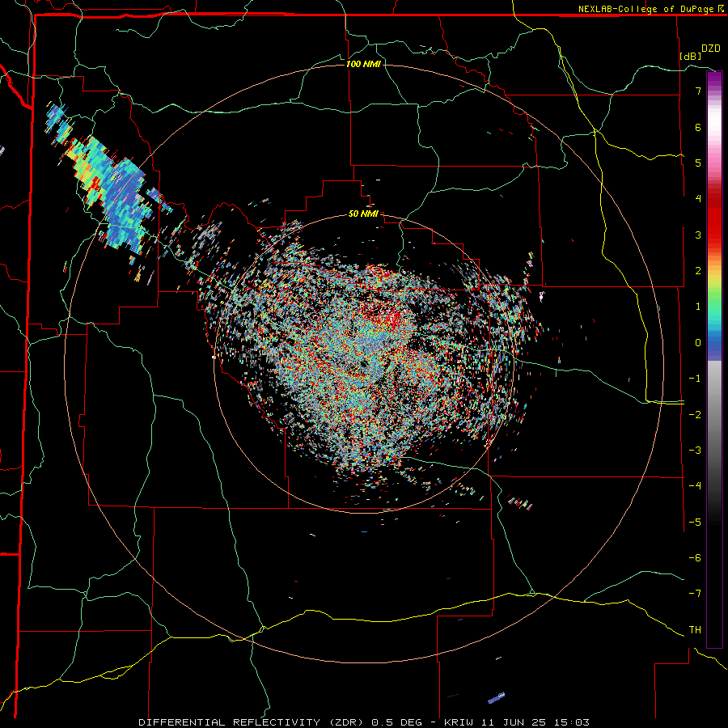This screenshot has height=728, width=728.
Task: Click the 4 value on the color scale
Action: tap(698, 199)
